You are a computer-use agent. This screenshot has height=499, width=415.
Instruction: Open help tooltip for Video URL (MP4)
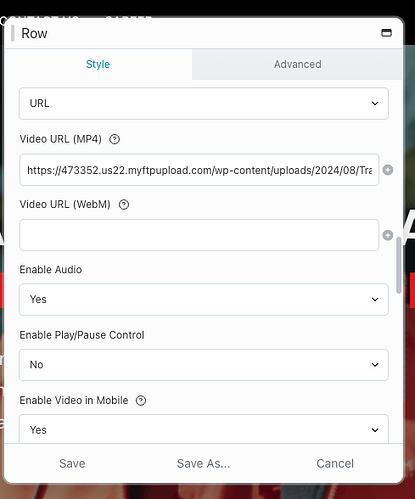coord(114,139)
